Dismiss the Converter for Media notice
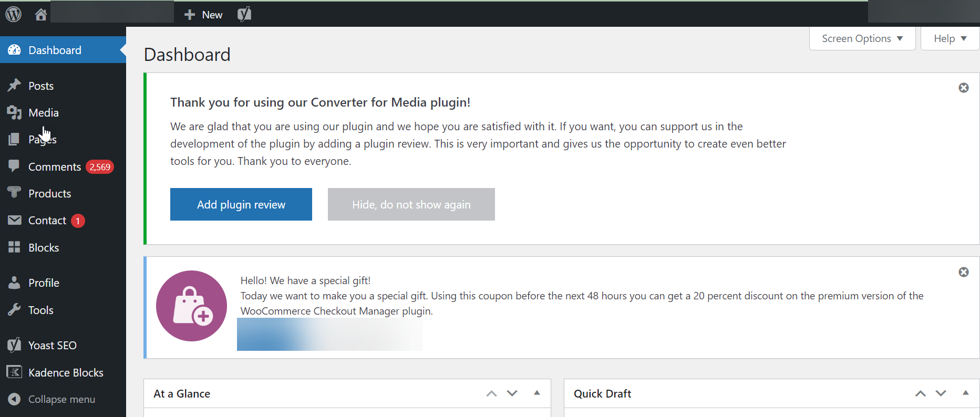 [x=964, y=88]
